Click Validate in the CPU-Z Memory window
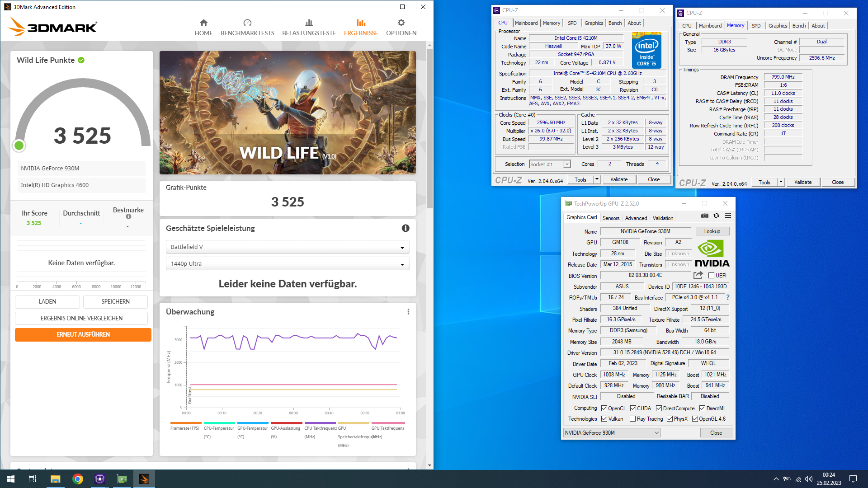The image size is (868, 488). pos(803,182)
